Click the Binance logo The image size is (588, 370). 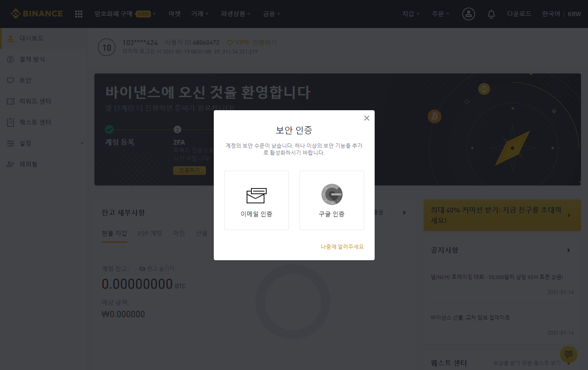click(x=37, y=14)
